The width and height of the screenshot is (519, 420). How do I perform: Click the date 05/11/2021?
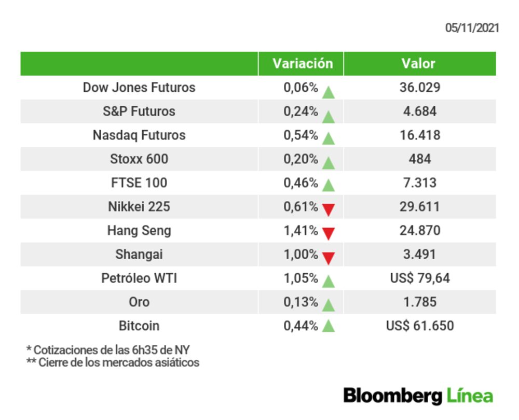(x=472, y=28)
